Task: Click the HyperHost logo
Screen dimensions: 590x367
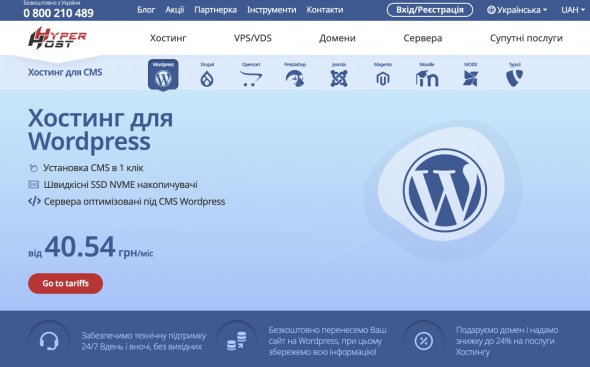Action: [57, 38]
